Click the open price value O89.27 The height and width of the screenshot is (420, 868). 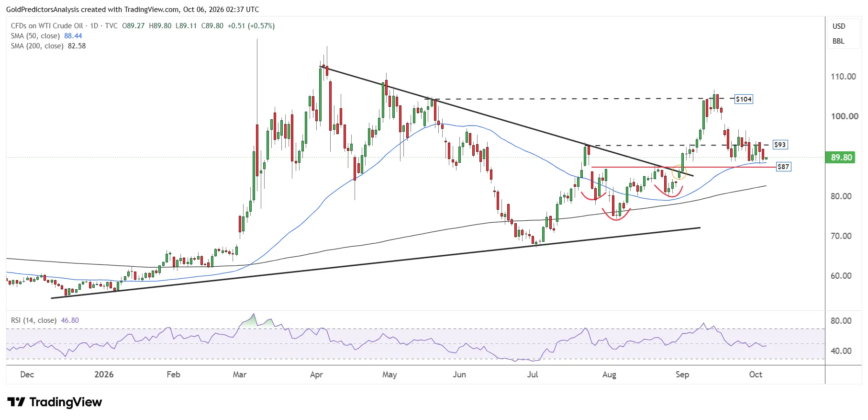point(134,26)
